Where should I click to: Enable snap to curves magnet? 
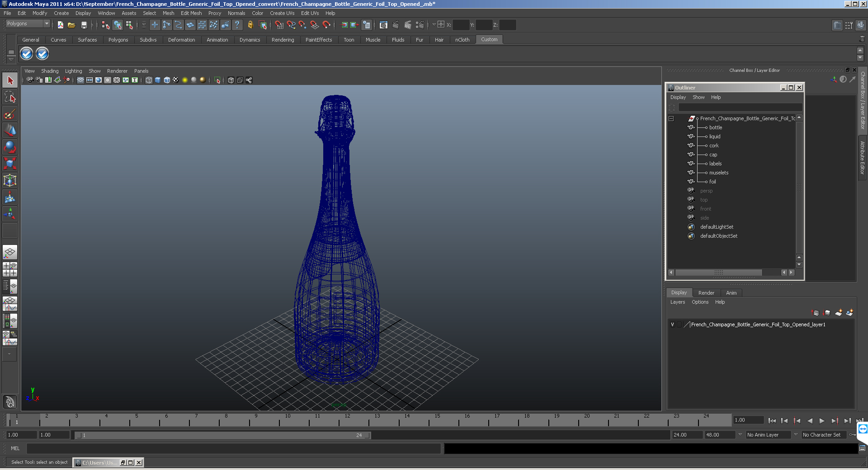click(x=291, y=25)
